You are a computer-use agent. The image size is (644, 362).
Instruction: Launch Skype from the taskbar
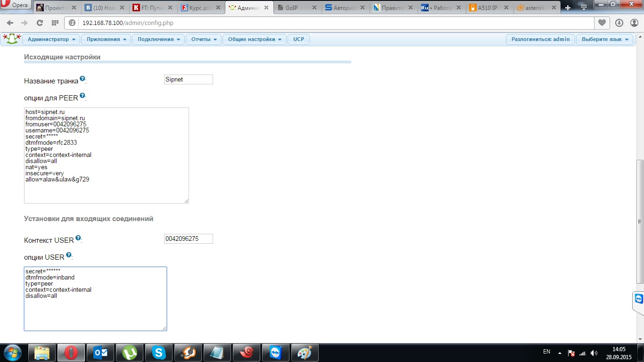[159, 353]
